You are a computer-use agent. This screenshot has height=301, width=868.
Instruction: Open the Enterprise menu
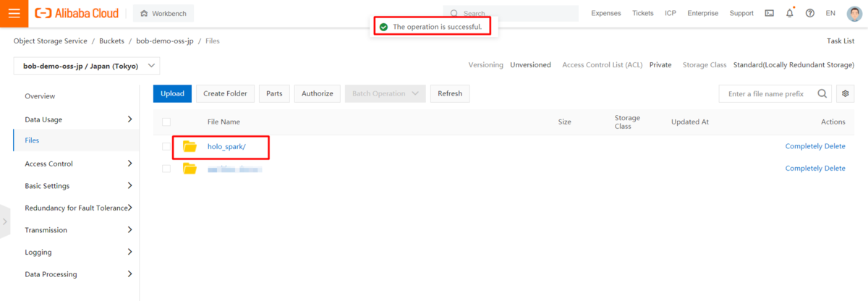[x=703, y=13]
